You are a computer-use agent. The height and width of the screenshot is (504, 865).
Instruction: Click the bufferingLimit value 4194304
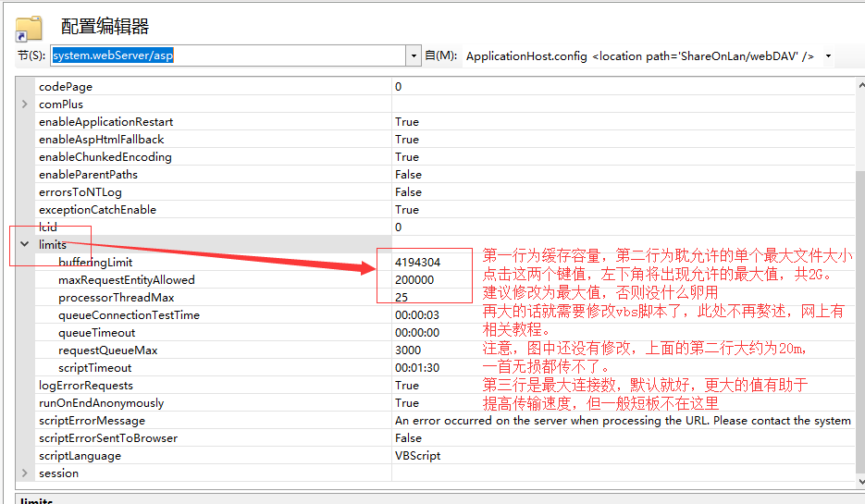point(417,263)
